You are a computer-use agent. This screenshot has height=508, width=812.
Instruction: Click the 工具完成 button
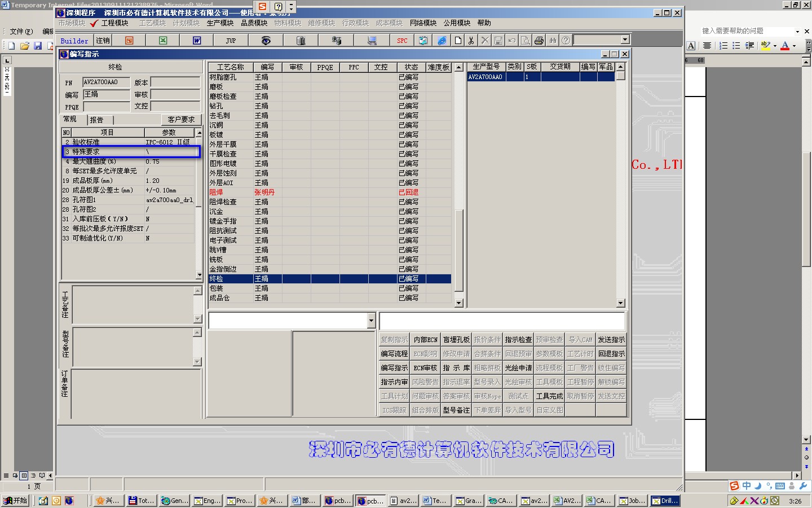tap(549, 396)
